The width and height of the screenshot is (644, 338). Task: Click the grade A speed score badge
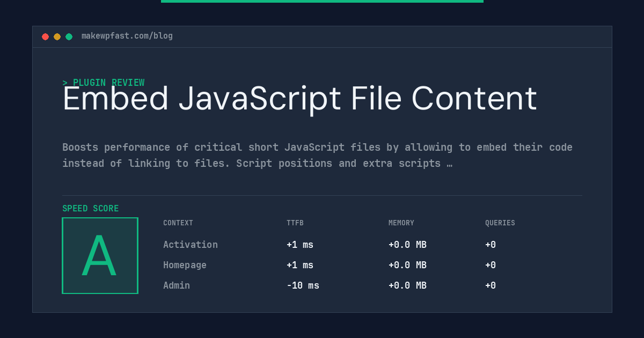[x=100, y=255]
